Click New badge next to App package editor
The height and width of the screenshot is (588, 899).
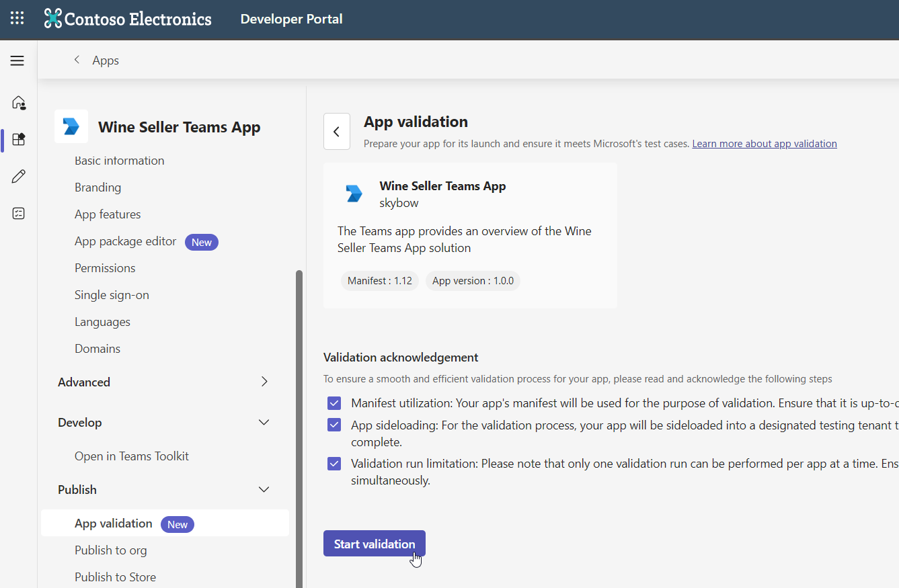coord(202,243)
